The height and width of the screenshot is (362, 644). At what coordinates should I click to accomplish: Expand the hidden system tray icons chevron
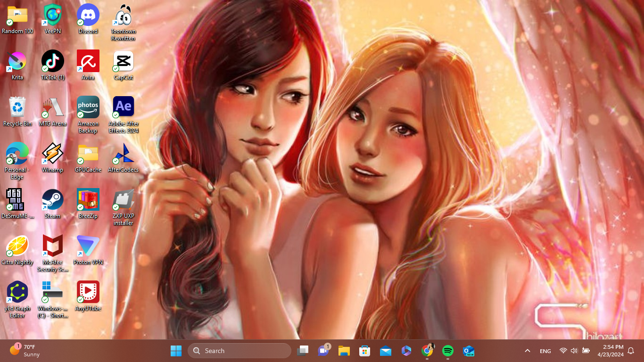tap(528, 351)
